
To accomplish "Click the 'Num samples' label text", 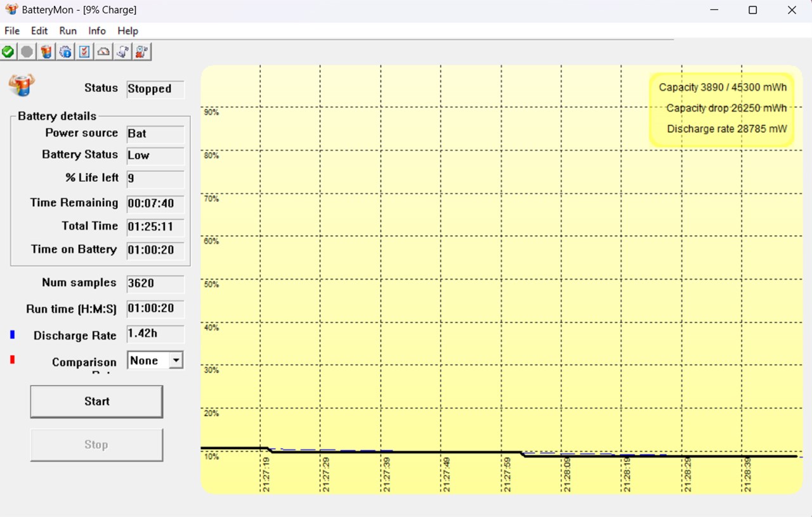I will click(79, 283).
